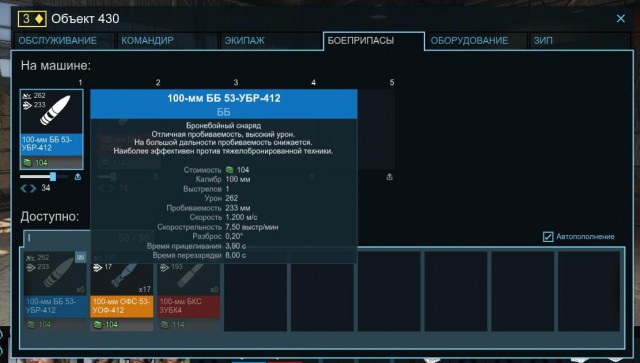Click the Доступно: section label

coord(50,216)
